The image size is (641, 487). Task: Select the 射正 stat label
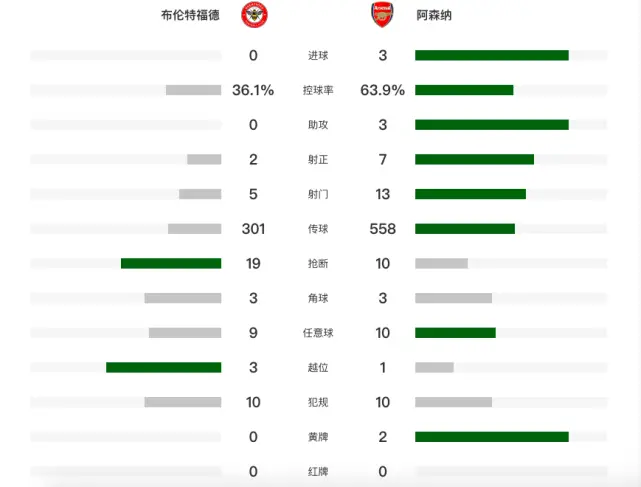click(318, 159)
